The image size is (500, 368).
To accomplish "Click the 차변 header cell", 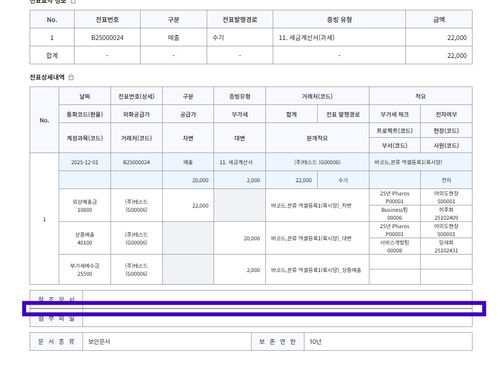I will pyautogui.click(x=188, y=138).
